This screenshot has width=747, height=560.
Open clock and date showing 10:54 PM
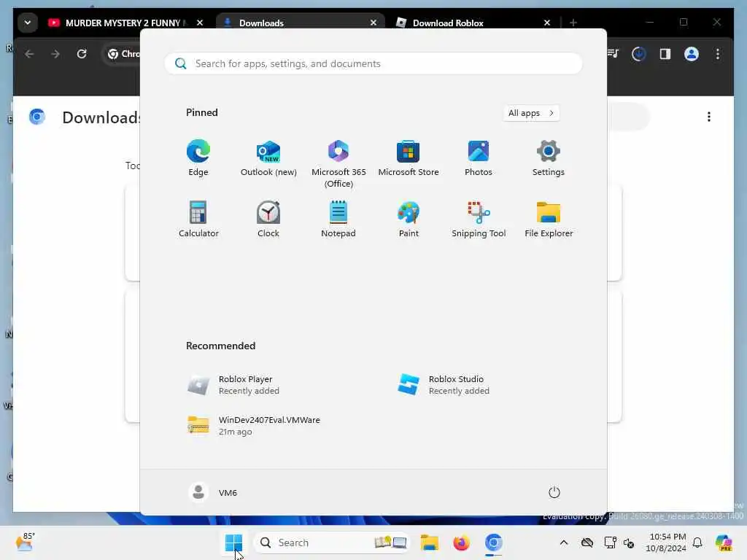(x=665, y=542)
